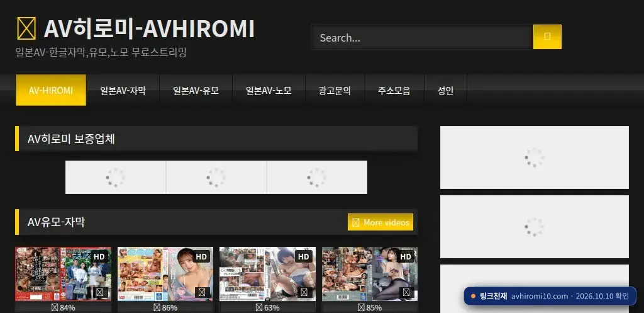Click the More videos button
This screenshot has height=313, width=644.
coord(380,222)
